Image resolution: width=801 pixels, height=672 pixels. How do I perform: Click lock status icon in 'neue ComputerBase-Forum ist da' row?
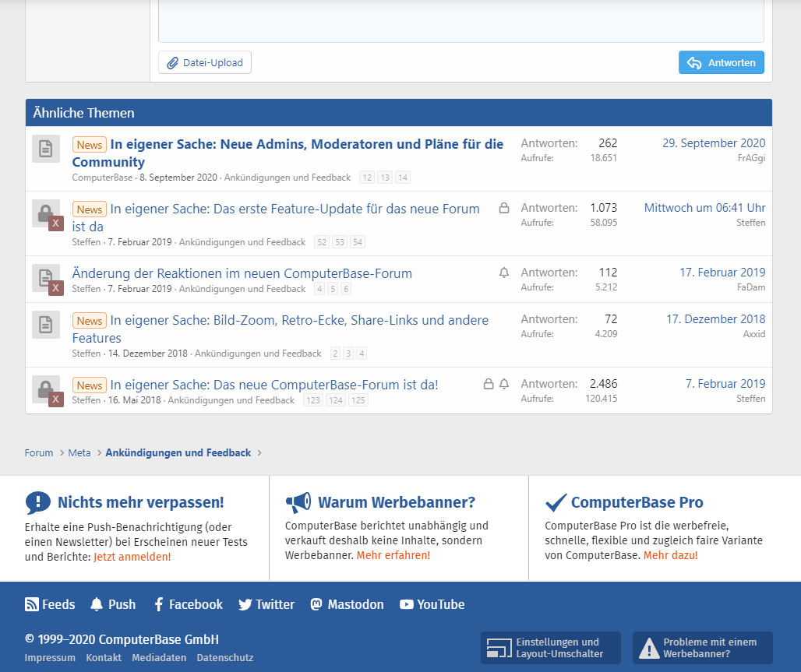tap(489, 384)
